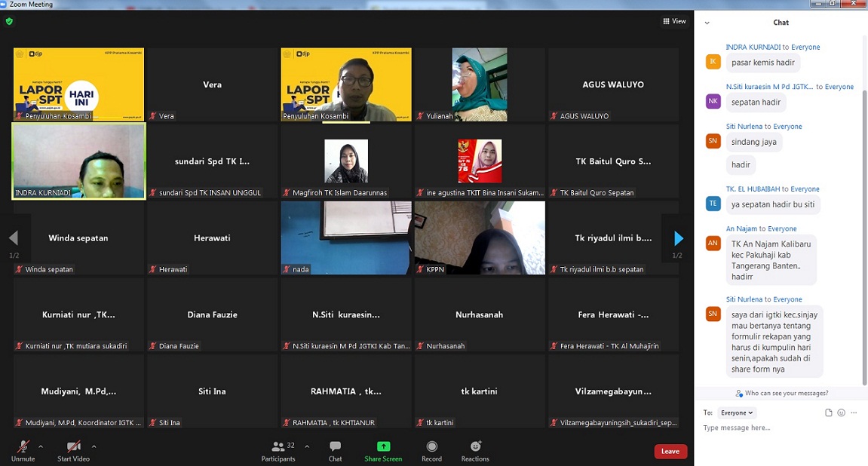This screenshot has width=868, height=466.
Task: Open the Participants panel
Action: tap(278, 446)
